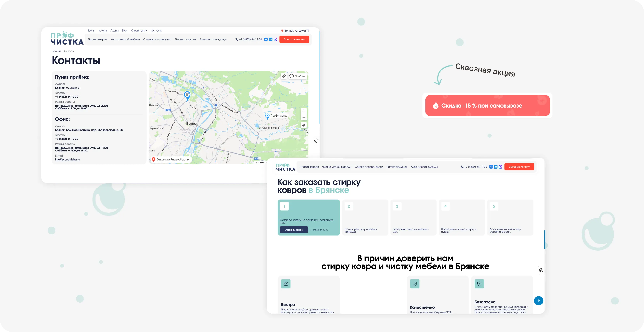Open the Акции menu item

pos(114,31)
